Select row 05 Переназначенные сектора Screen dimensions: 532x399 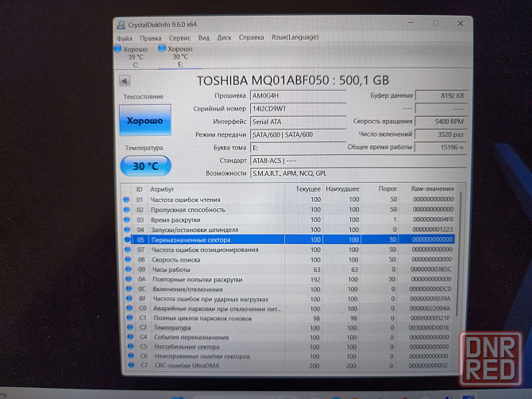[289, 239]
